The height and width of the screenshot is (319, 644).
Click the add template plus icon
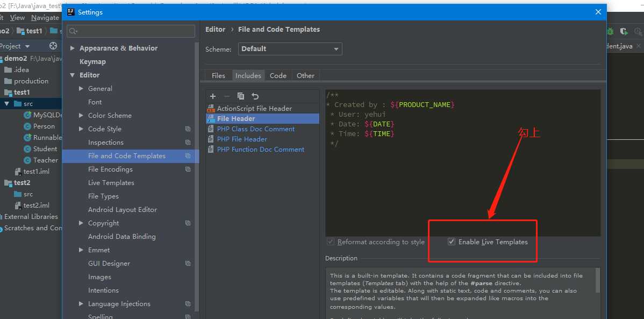coord(213,96)
